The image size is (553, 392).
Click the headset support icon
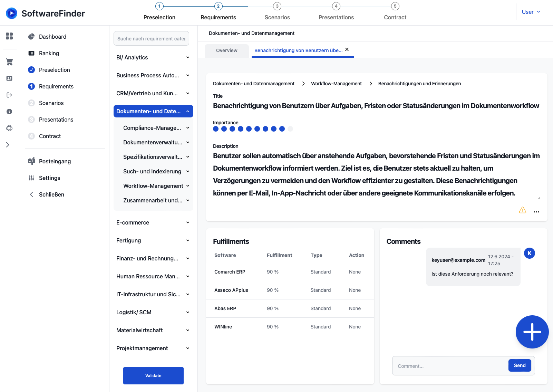[9, 128]
